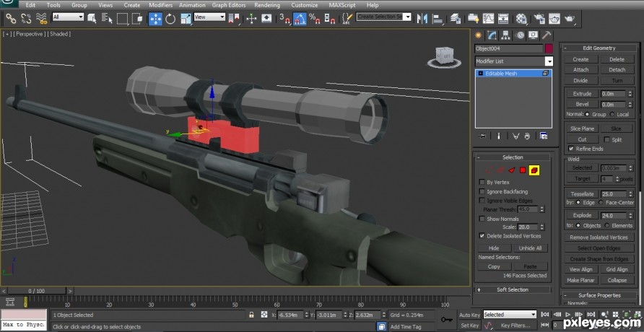Screen dimensions: 644x332
Task: Choose the Face-Center tessellate radio option
Action: pyautogui.click(x=601, y=202)
